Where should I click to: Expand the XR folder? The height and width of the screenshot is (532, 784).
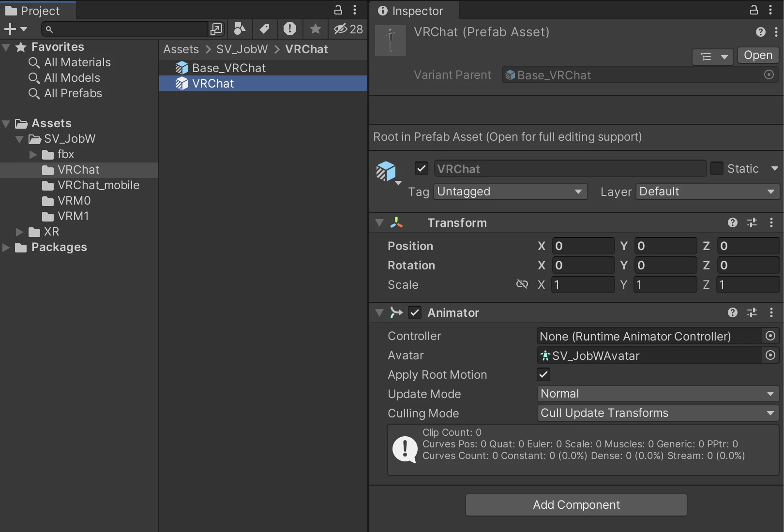pos(19,232)
